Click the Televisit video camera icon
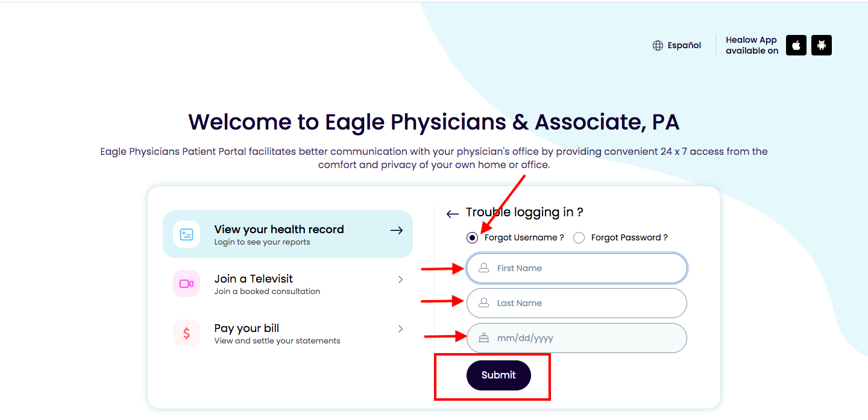This screenshot has width=868, height=420. point(187,284)
